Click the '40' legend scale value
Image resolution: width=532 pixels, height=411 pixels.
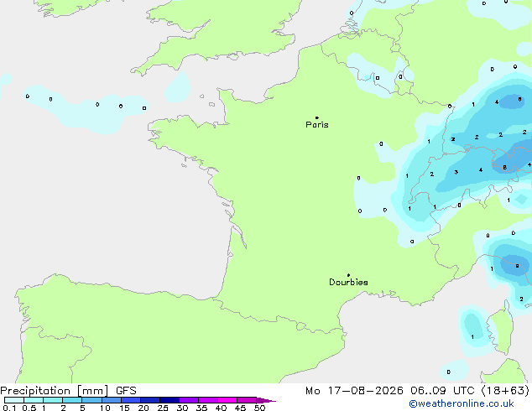[221, 408]
